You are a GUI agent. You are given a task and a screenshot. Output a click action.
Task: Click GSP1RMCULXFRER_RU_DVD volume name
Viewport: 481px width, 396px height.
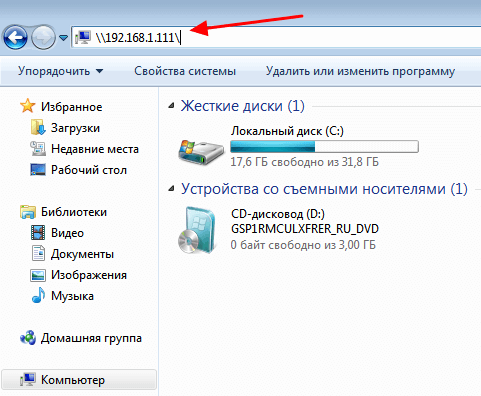[305, 229]
